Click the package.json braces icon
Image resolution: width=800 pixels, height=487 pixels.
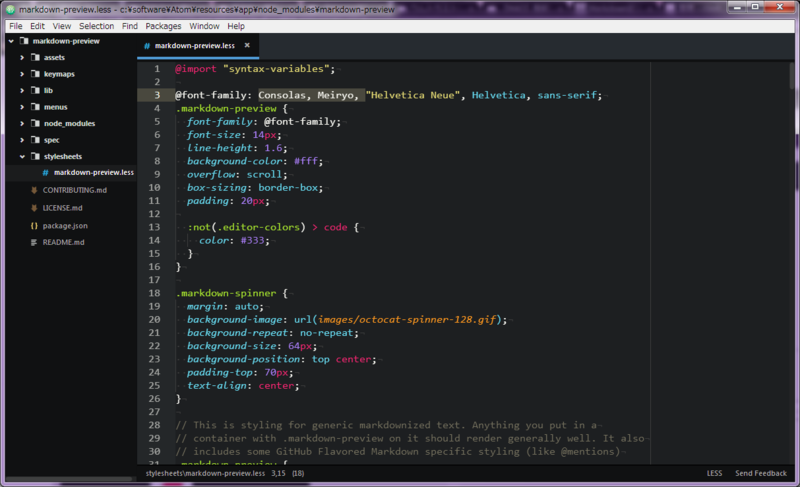point(34,225)
